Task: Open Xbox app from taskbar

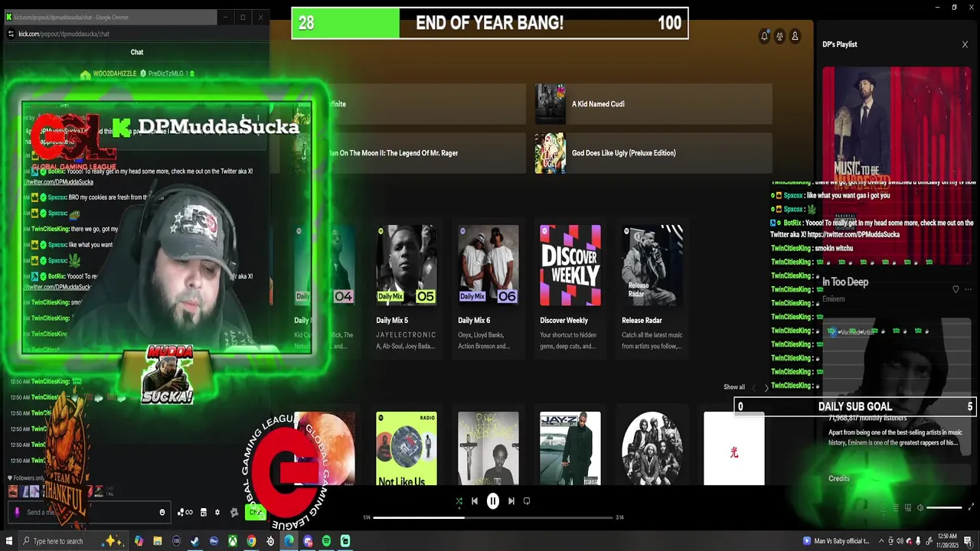Action: 233,541
